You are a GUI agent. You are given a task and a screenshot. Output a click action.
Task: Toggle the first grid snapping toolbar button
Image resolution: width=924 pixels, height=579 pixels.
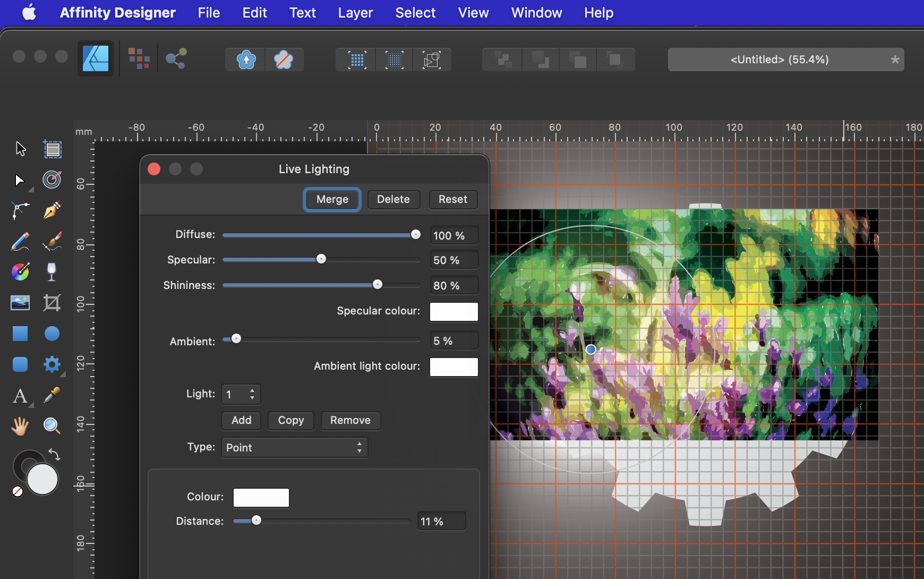pyautogui.click(x=357, y=59)
